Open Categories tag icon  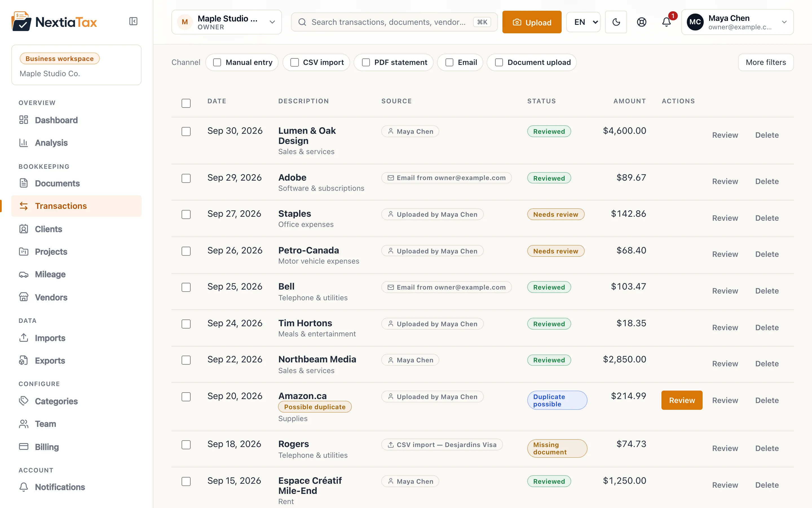pyautogui.click(x=23, y=401)
